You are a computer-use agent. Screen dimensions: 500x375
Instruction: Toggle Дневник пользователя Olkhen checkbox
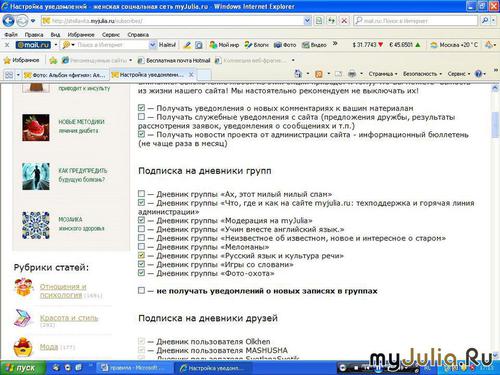click(x=141, y=341)
